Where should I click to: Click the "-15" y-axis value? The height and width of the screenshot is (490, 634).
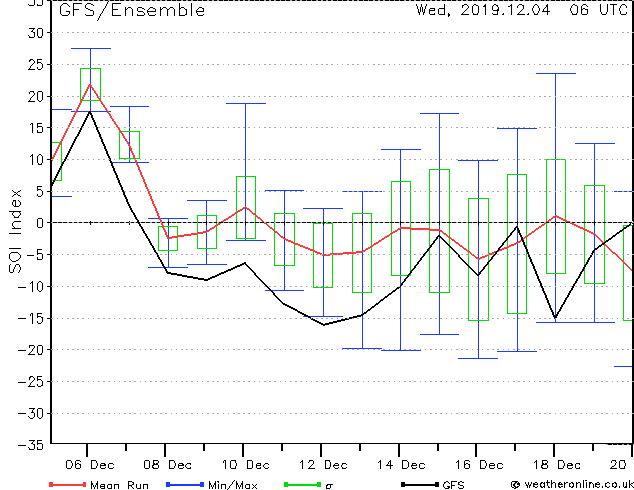click(32, 319)
